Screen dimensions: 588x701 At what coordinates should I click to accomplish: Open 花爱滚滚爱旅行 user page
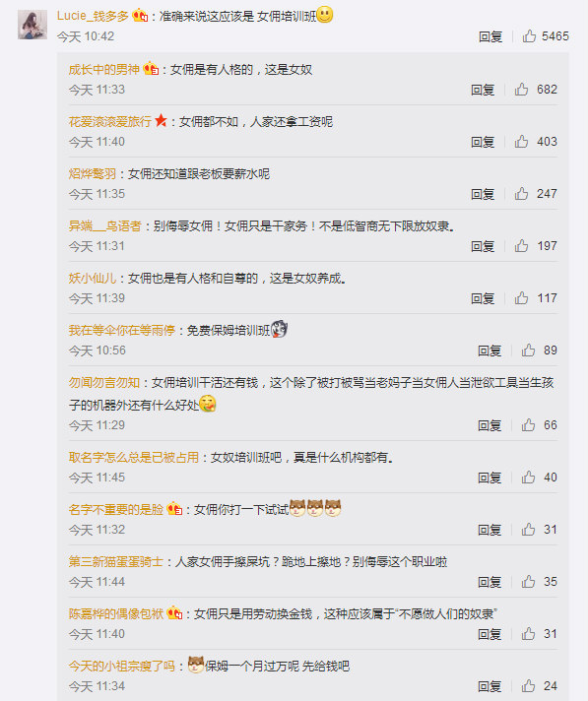(110, 122)
